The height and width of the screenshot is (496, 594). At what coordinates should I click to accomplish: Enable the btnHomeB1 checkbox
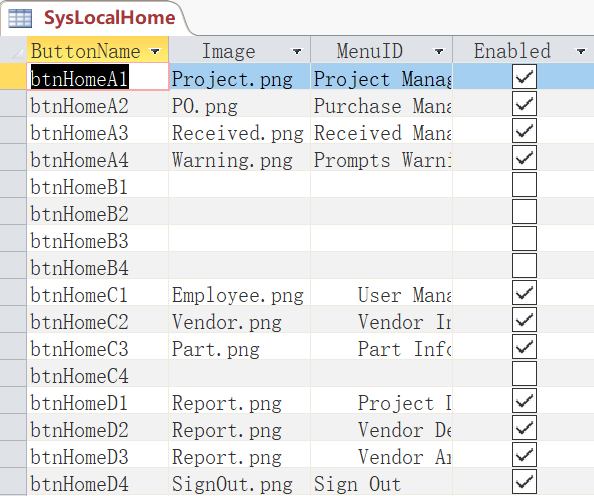pyautogui.click(x=524, y=185)
